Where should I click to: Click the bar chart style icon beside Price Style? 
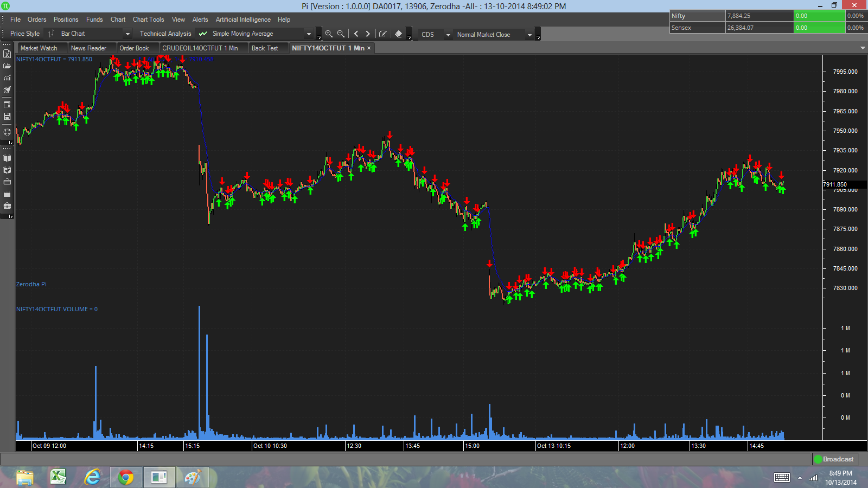coord(51,34)
